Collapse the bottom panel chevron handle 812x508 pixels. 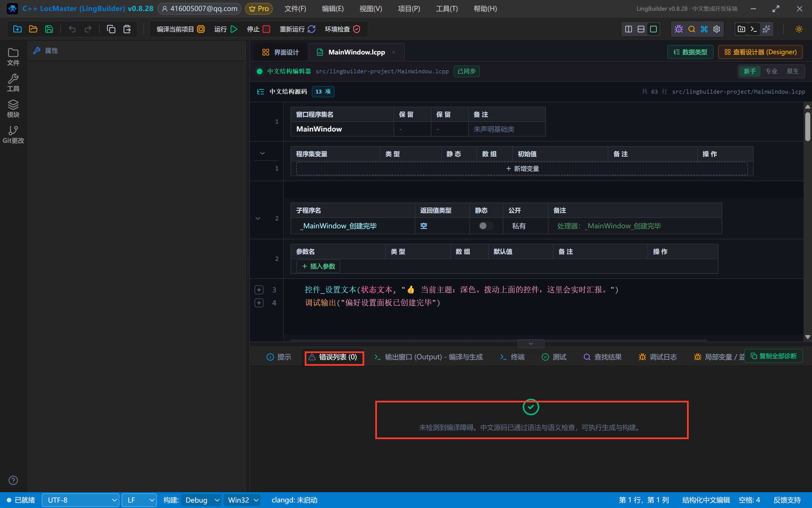tap(531, 343)
